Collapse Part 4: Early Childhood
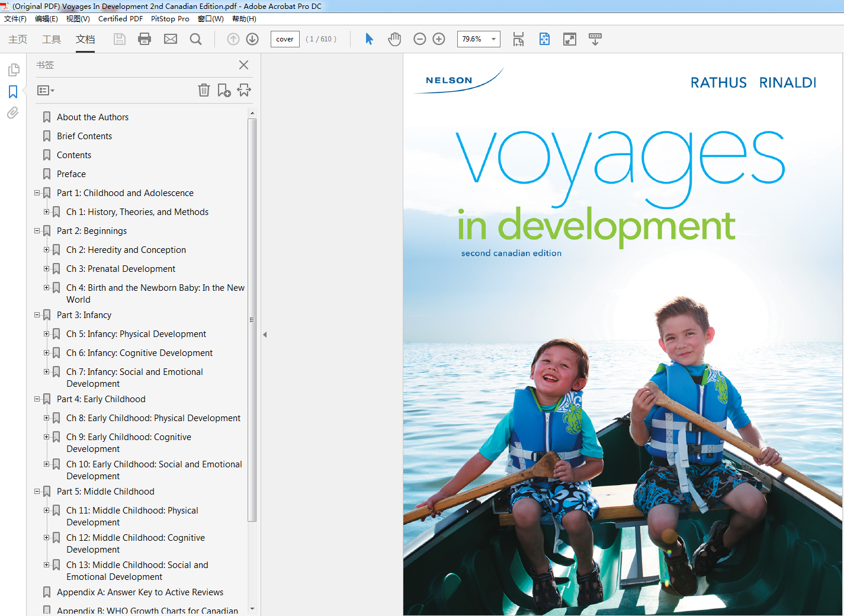 [x=37, y=399]
